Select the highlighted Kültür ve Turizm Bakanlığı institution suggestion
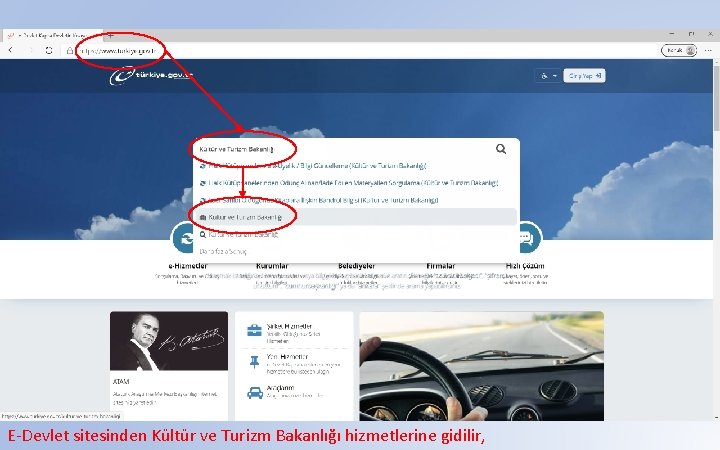Image resolution: width=720 pixels, height=450 pixels. tap(356, 217)
